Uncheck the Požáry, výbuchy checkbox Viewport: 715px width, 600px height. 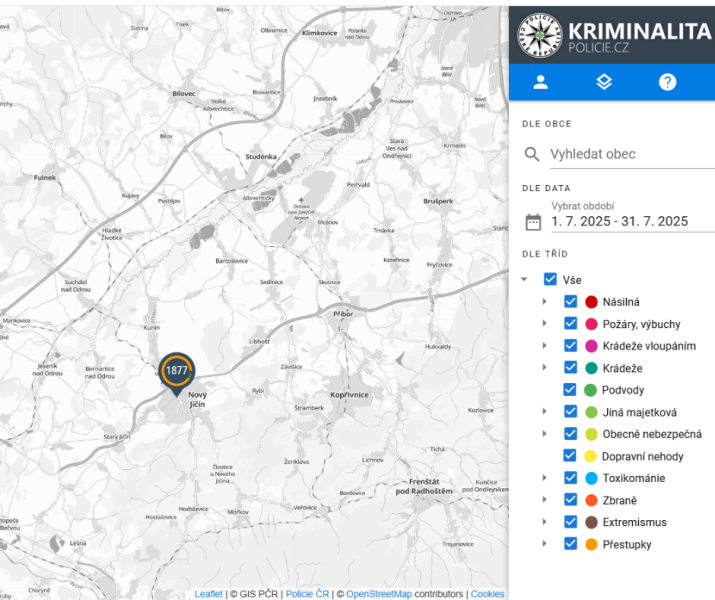pyautogui.click(x=570, y=323)
